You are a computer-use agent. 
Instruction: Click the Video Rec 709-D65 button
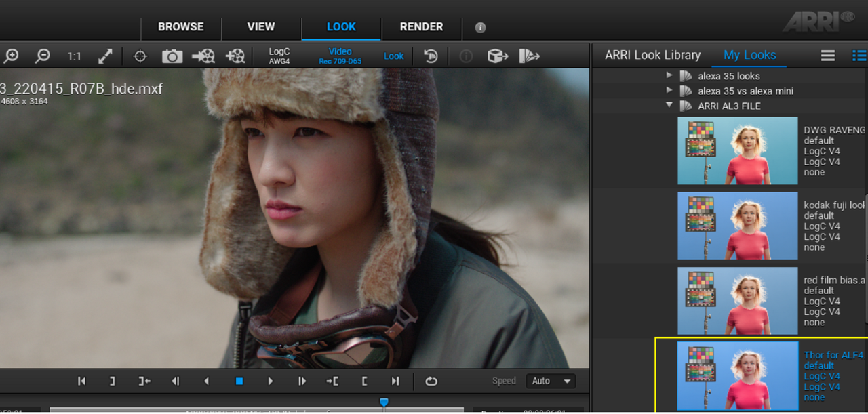tap(340, 56)
